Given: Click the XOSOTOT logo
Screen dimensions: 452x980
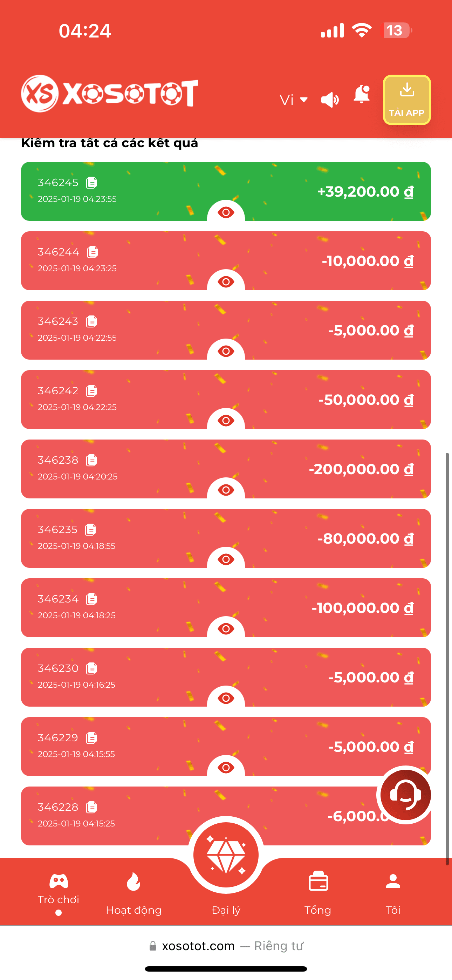Looking at the screenshot, I should (110, 94).
